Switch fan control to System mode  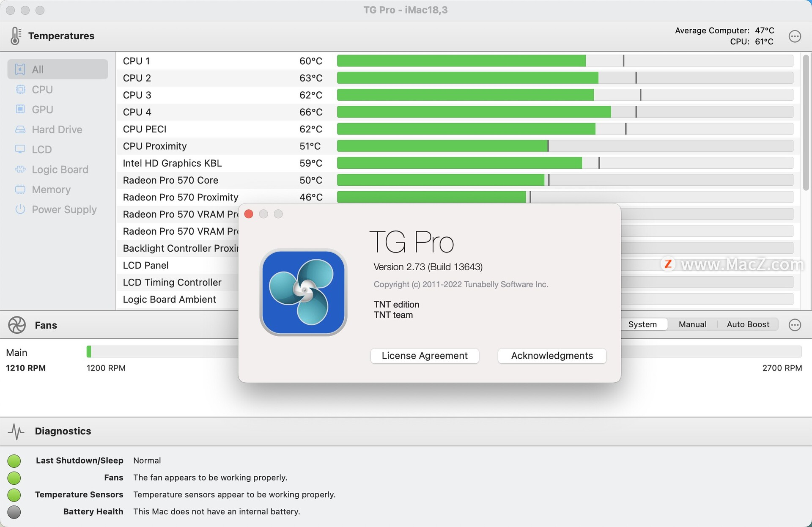point(642,324)
